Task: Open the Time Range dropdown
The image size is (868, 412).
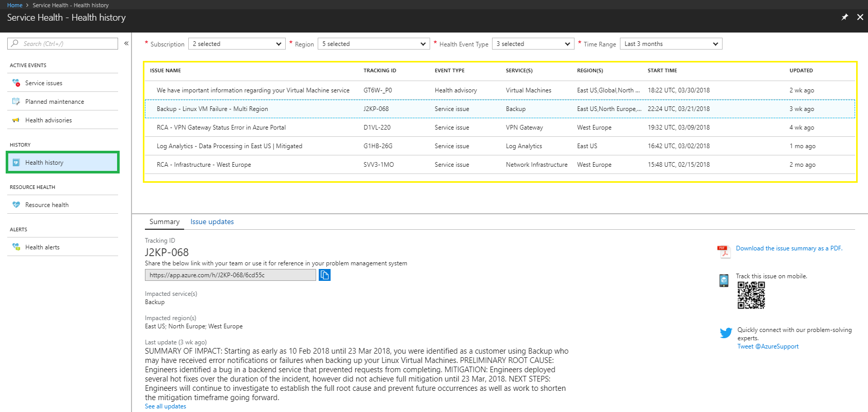Action: pyautogui.click(x=671, y=44)
